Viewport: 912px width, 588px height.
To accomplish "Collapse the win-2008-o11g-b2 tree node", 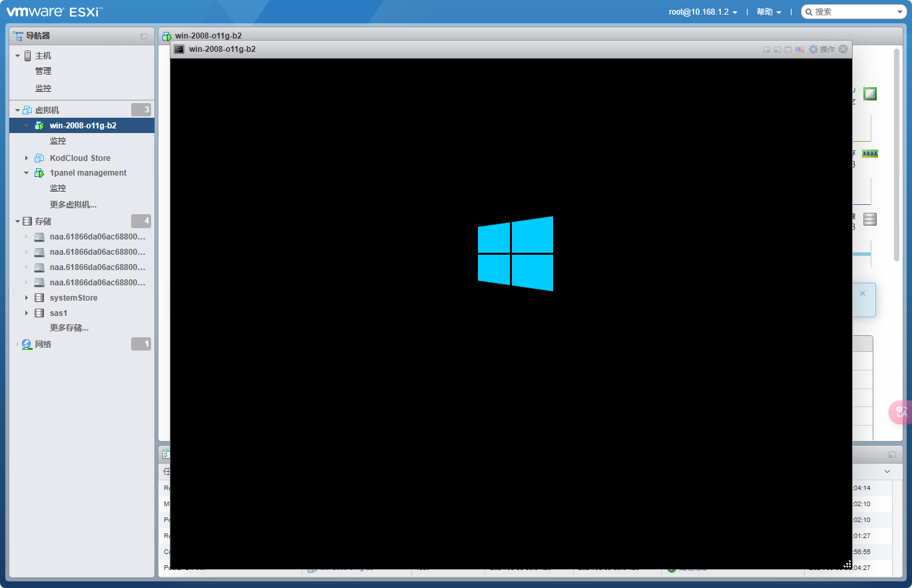I will click(x=27, y=126).
